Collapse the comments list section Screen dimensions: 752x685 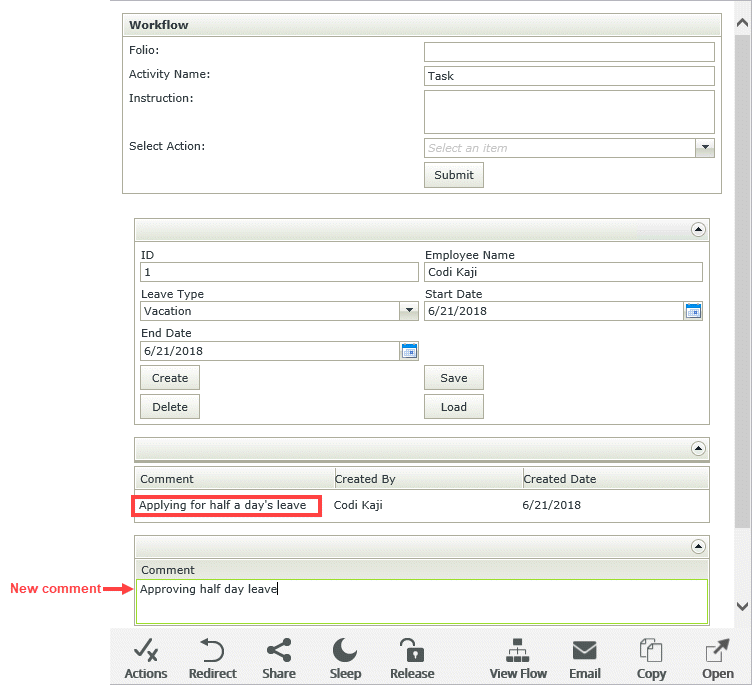pos(698,449)
